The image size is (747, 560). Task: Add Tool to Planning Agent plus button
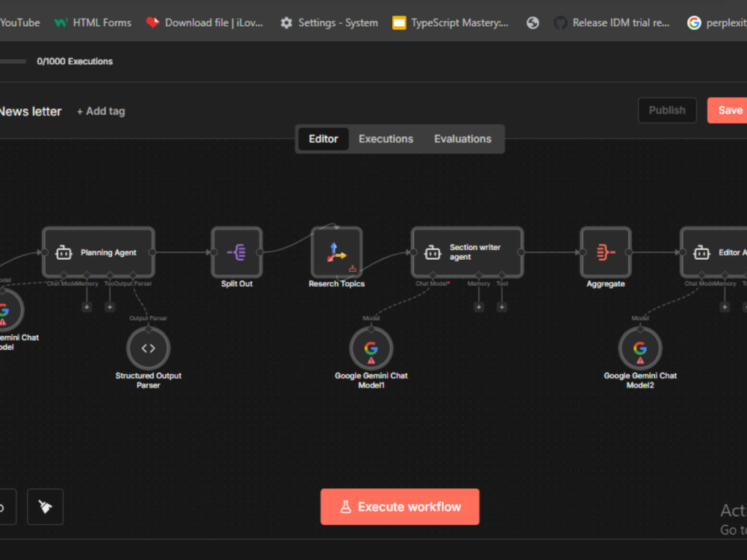coord(110,307)
